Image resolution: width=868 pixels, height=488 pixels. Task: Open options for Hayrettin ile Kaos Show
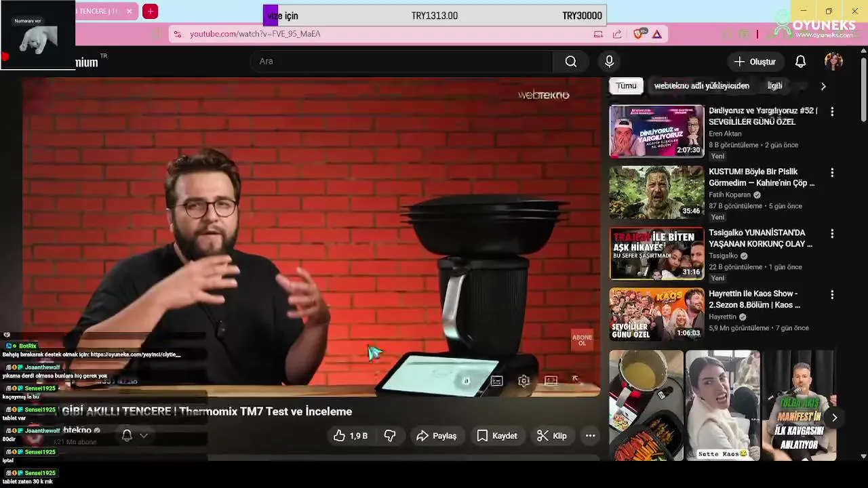[x=832, y=294]
